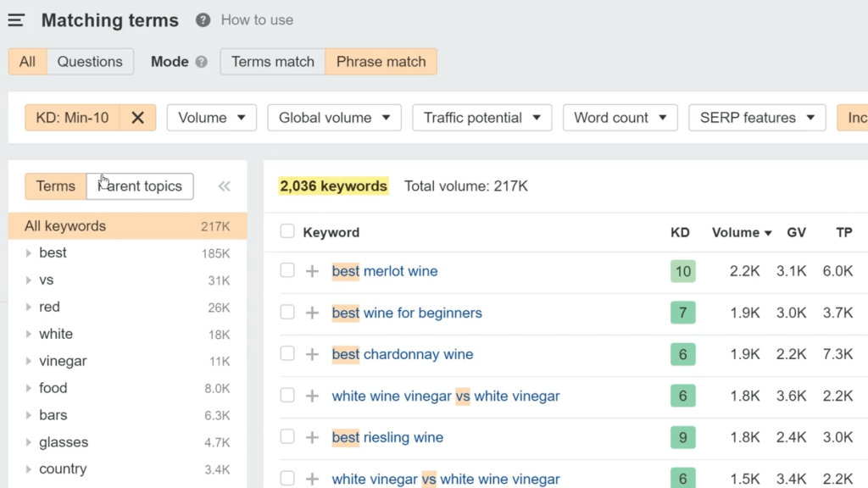This screenshot has width=868, height=488.
Task: Click plus icon beside best riesling wine
Action: 312,437
